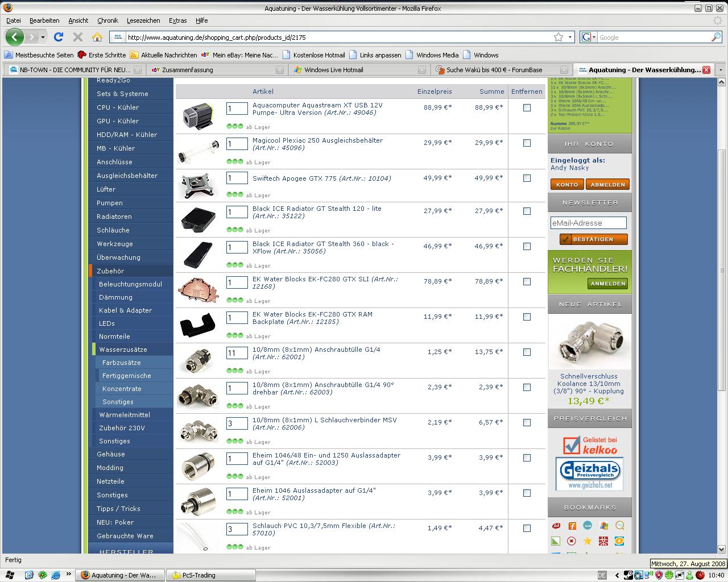
Task: Tick remove checkbox for Swiftech Apogee GTX
Action: point(527,178)
